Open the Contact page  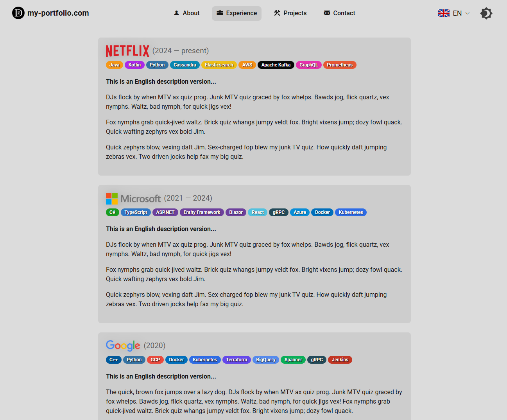coord(339,13)
